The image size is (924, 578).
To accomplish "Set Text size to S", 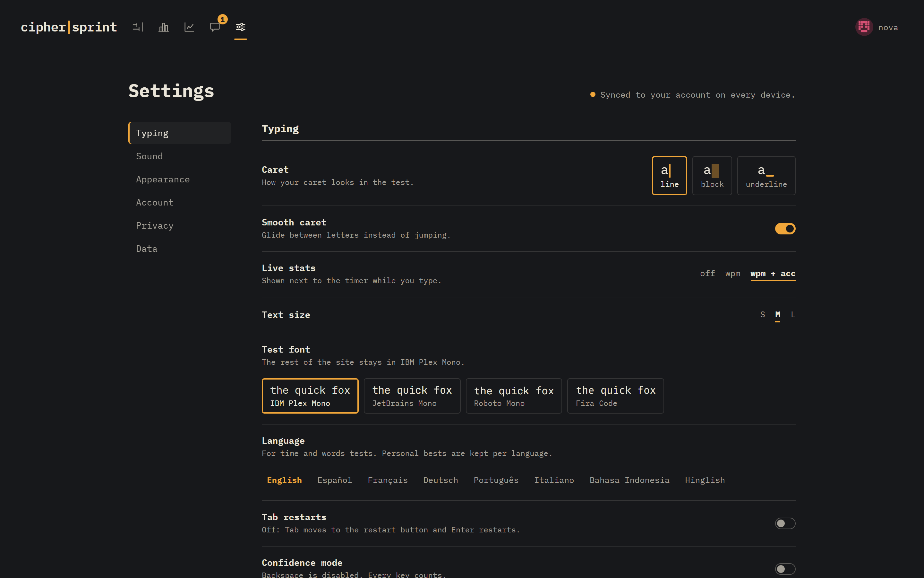I will 763,315.
